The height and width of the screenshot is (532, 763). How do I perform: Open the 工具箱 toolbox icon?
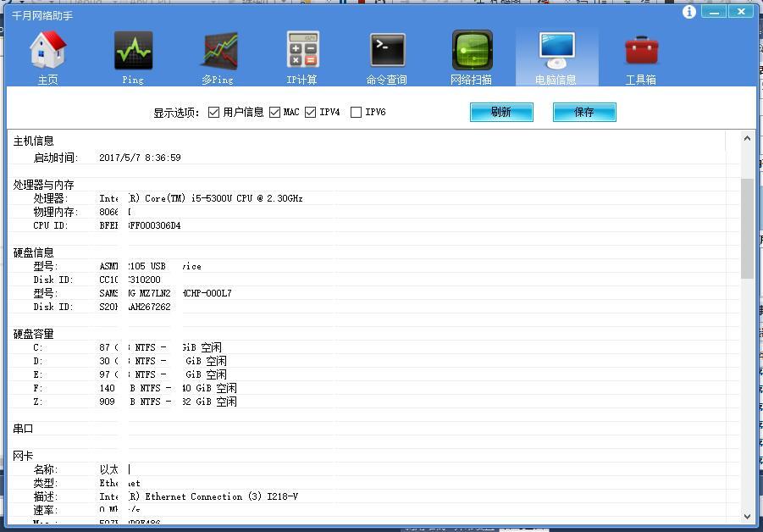click(641, 53)
